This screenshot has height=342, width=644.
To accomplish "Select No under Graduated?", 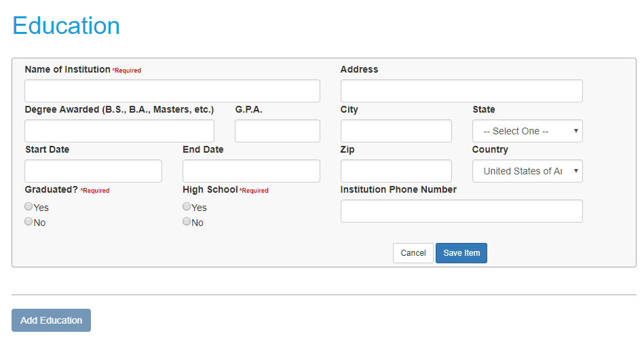I will [29, 222].
